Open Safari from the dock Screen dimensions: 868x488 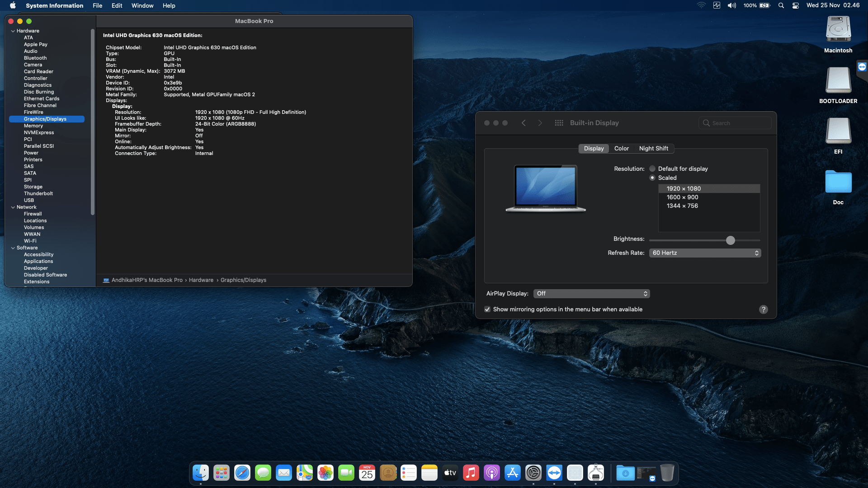coord(242,473)
